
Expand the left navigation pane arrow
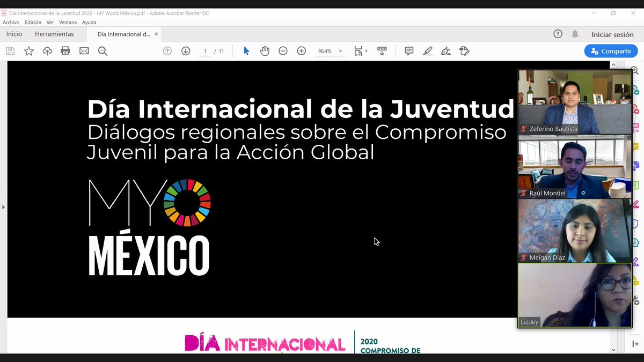click(x=3, y=206)
